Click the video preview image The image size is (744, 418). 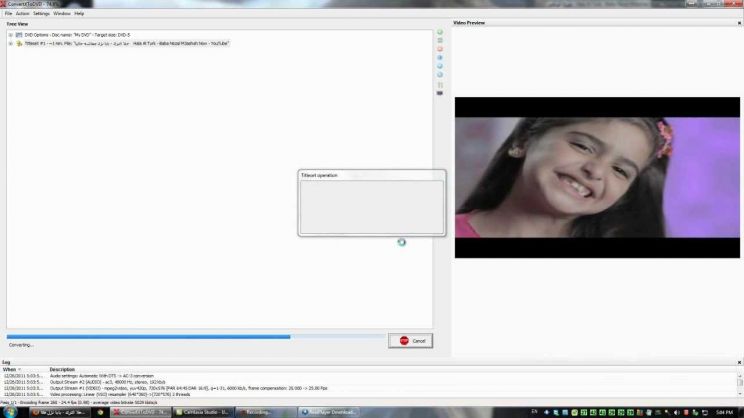(x=597, y=177)
